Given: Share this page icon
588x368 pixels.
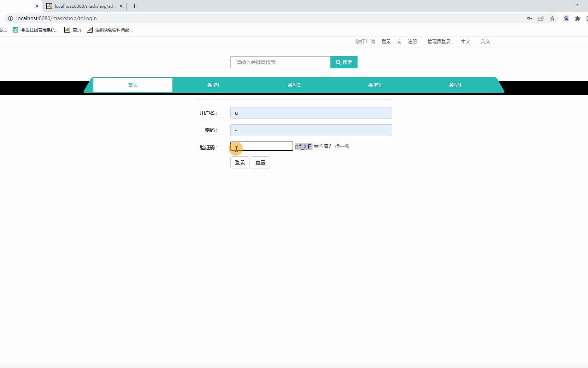Looking at the screenshot, I should pyautogui.click(x=541, y=18).
